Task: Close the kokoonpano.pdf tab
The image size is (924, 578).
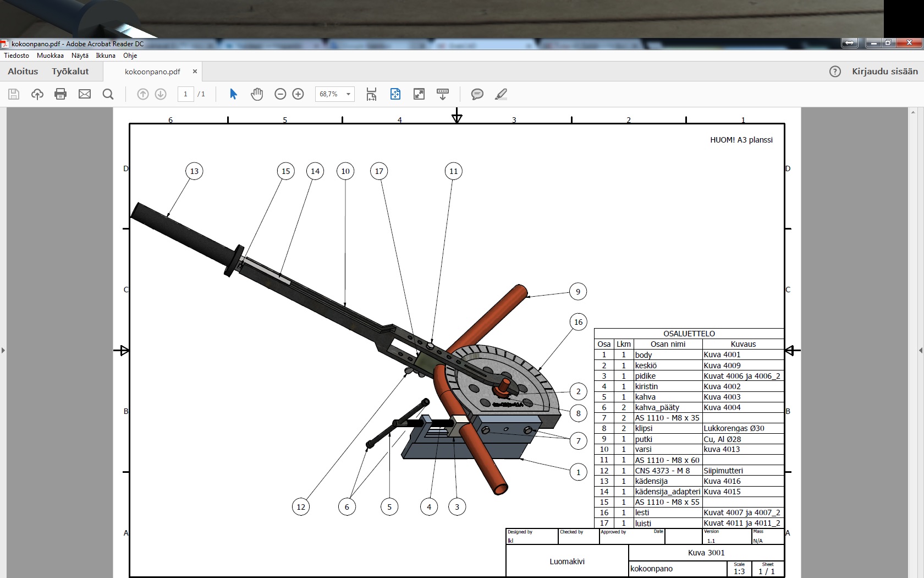Action: tap(195, 72)
